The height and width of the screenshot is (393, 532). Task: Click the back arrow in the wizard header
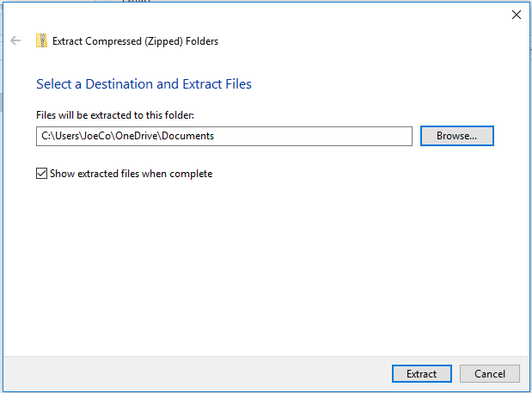15,40
